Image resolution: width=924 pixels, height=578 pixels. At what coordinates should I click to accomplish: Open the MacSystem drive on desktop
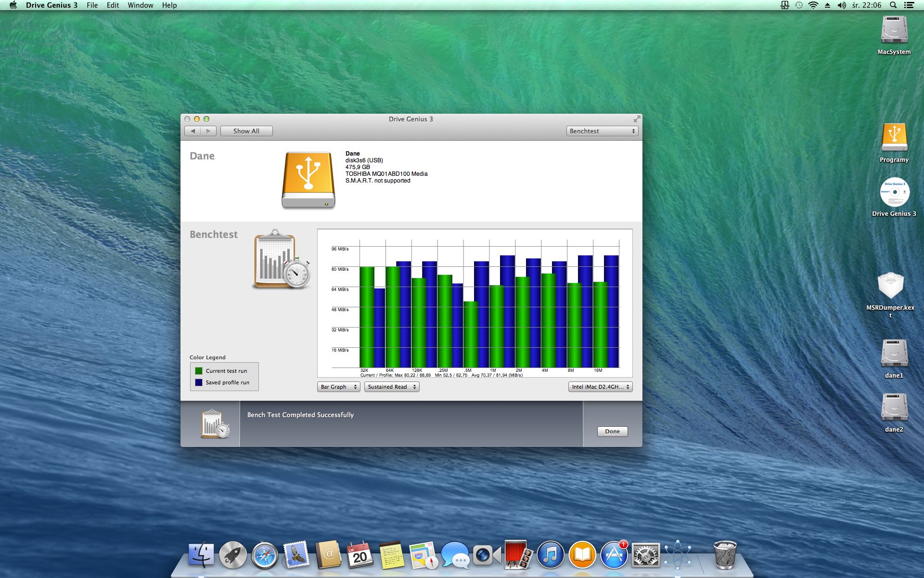pyautogui.click(x=894, y=30)
